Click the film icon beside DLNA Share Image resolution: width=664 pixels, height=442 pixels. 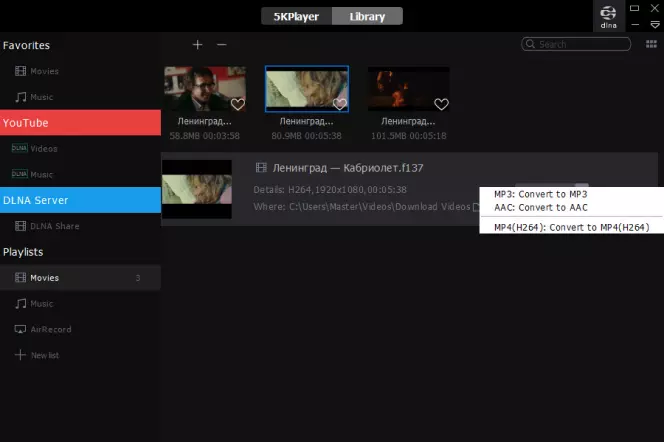click(20, 226)
